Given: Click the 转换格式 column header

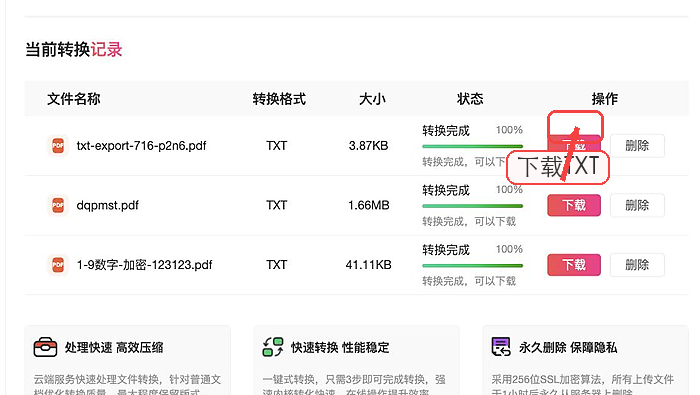Looking at the screenshot, I should pyautogui.click(x=279, y=99).
